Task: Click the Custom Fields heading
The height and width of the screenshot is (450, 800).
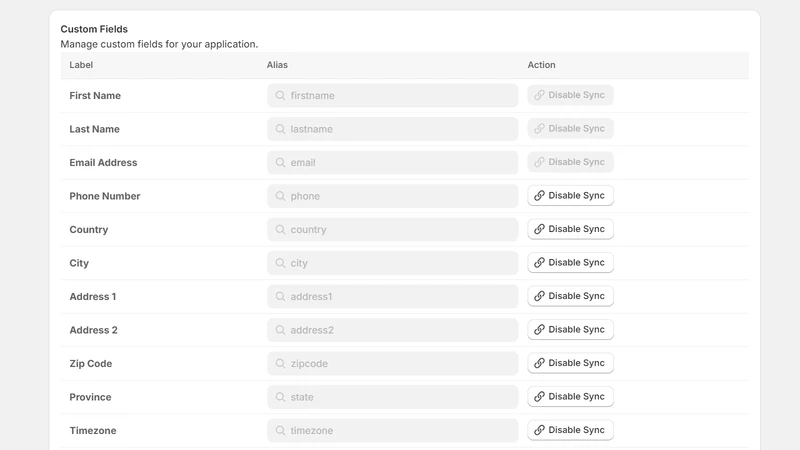Action: [x=94, y=29]
